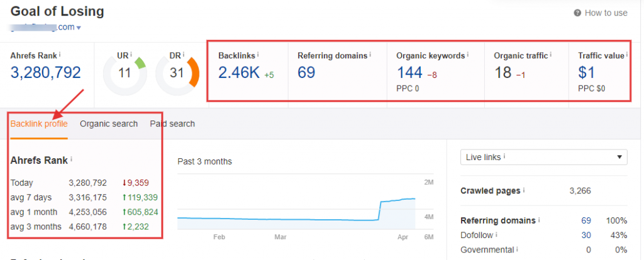
Task: Click the info icon beside DR
Action: (x=184, y=54)
